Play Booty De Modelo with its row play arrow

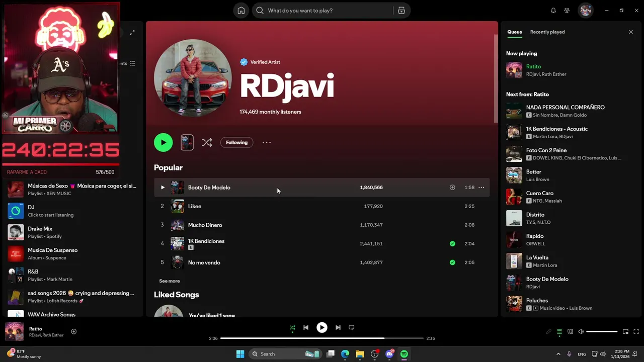click(x=163, y=188)
